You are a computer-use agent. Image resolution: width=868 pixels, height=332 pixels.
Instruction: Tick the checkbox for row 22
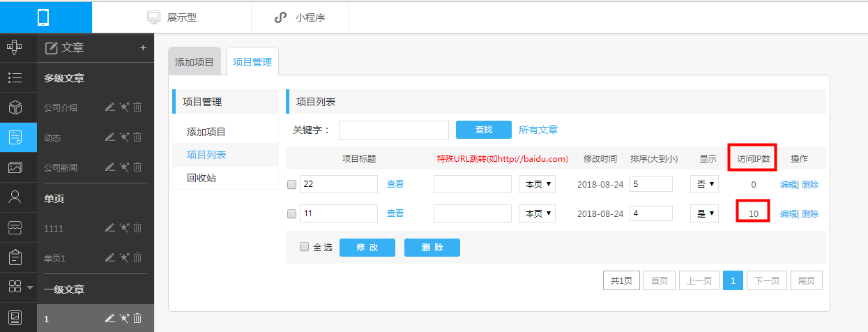pos(291,184)
